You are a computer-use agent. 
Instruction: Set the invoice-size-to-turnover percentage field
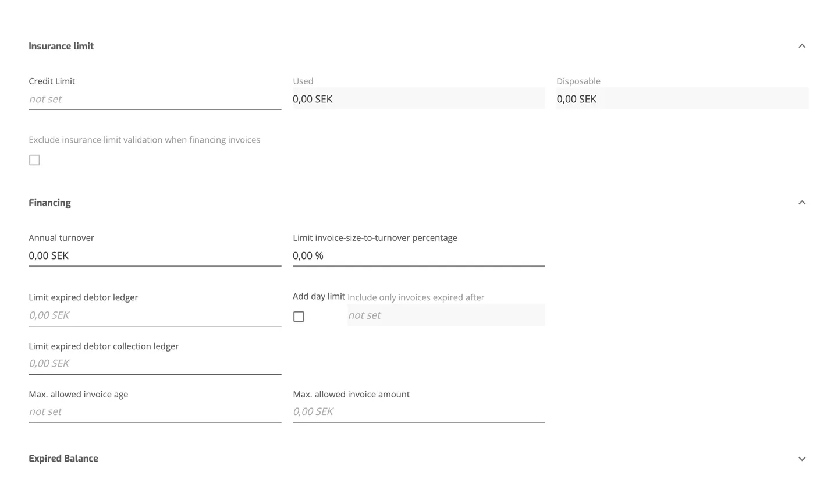[418, 255]
